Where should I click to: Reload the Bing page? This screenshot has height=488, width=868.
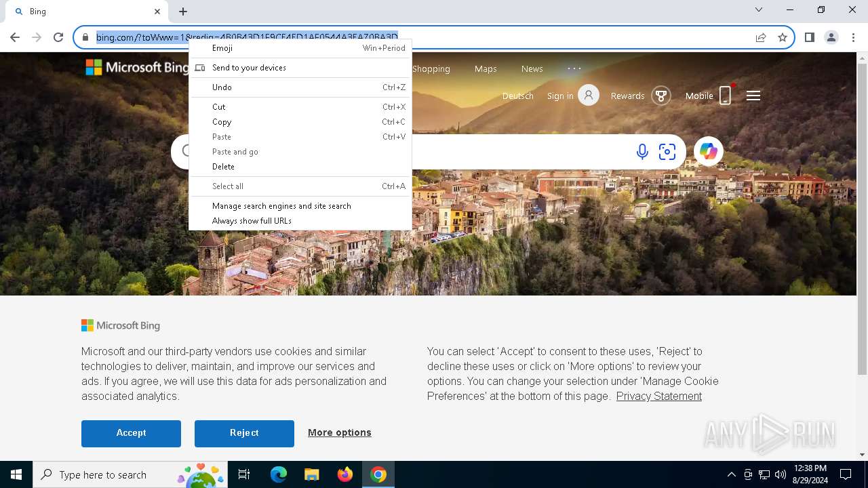pos(58,37)
